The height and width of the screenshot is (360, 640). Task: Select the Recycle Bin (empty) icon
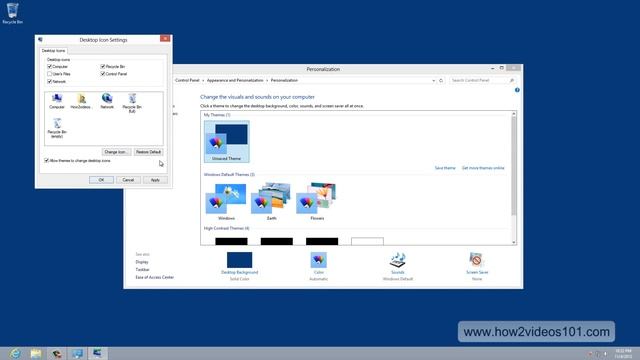coord(57,128)
